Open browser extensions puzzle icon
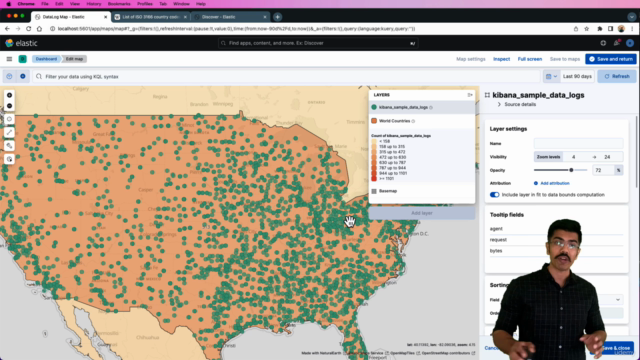This screenshot has width=640, height=360. pyautogui.click(x=600, y=29)
